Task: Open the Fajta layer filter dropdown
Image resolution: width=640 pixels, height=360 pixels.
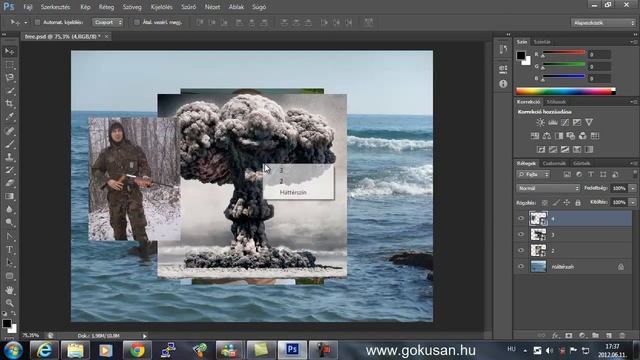Action: pos(533,174)
